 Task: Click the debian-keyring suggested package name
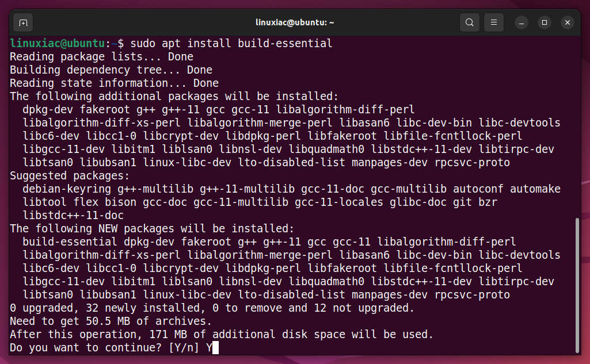[x=67, y=189]
